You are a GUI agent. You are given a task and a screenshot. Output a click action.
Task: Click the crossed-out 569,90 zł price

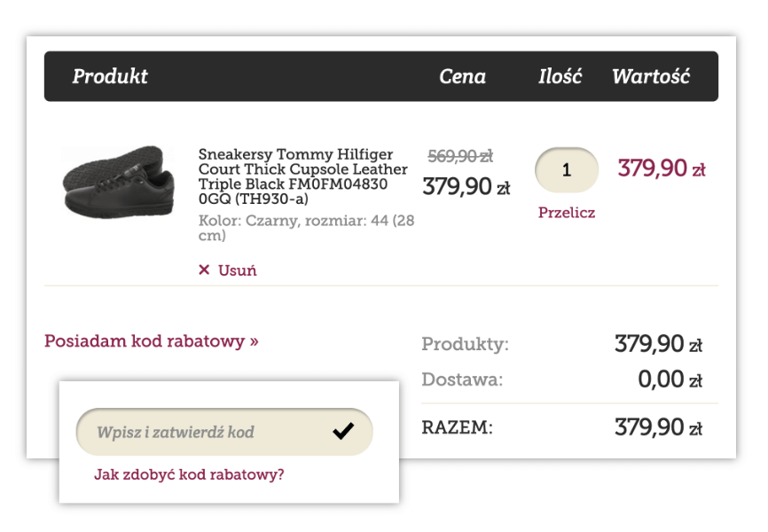pyautogui.click(x=460, y=156)
